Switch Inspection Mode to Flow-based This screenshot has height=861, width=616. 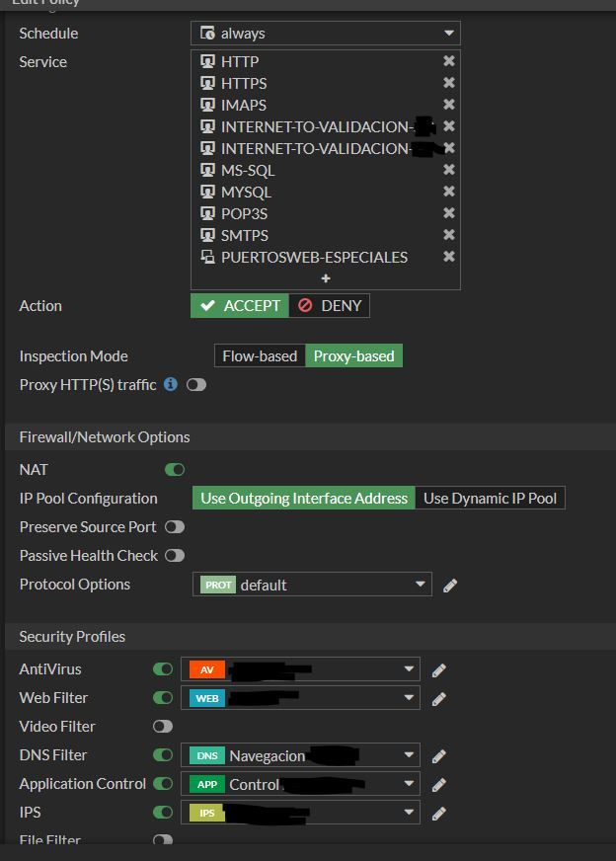pyautogui.click(x=260, y=356)
